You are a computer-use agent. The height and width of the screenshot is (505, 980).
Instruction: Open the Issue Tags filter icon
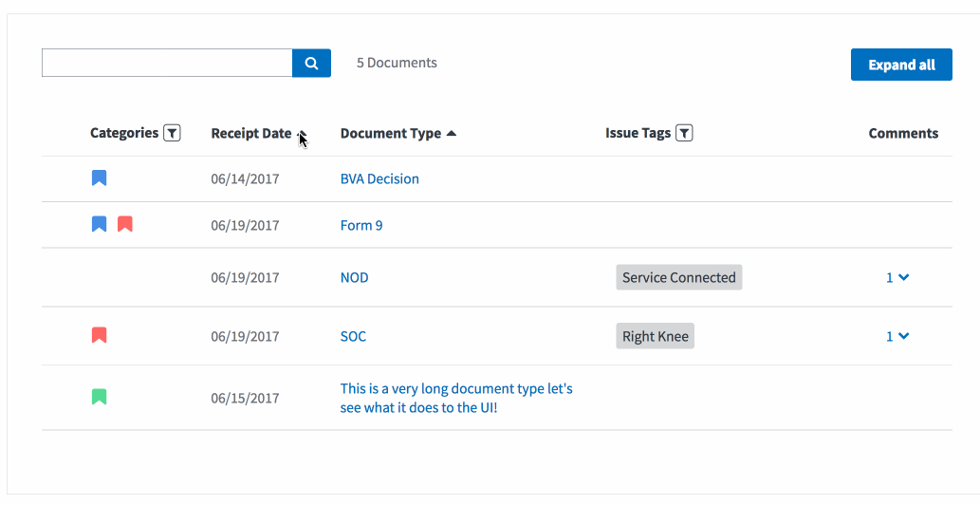[684, 133]
